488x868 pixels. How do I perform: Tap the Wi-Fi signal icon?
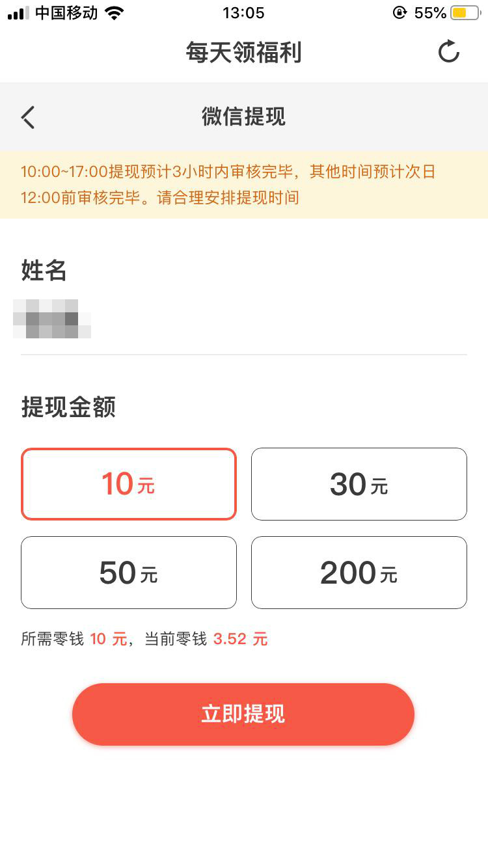[x=115, y=13]
